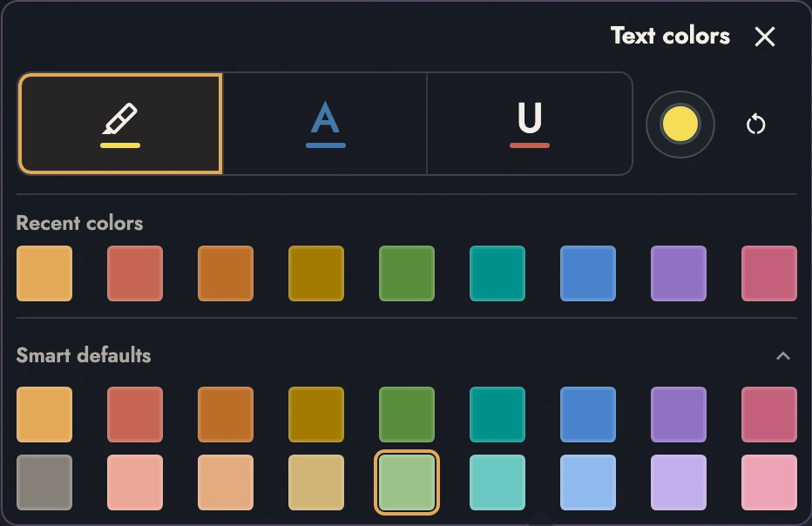Choose mustard brown in Smart defaults top row
The height and width of the screenshot is (526, 812).
point(316,415)
